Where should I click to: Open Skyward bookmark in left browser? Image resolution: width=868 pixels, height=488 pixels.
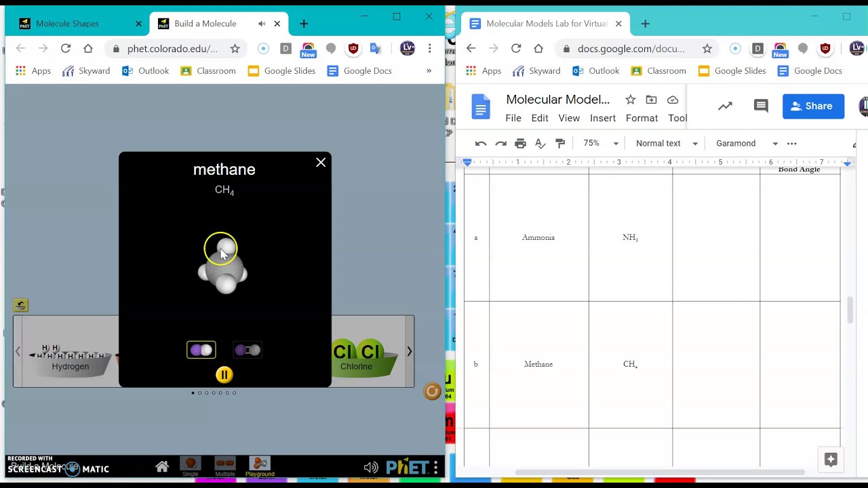(86, 70)
